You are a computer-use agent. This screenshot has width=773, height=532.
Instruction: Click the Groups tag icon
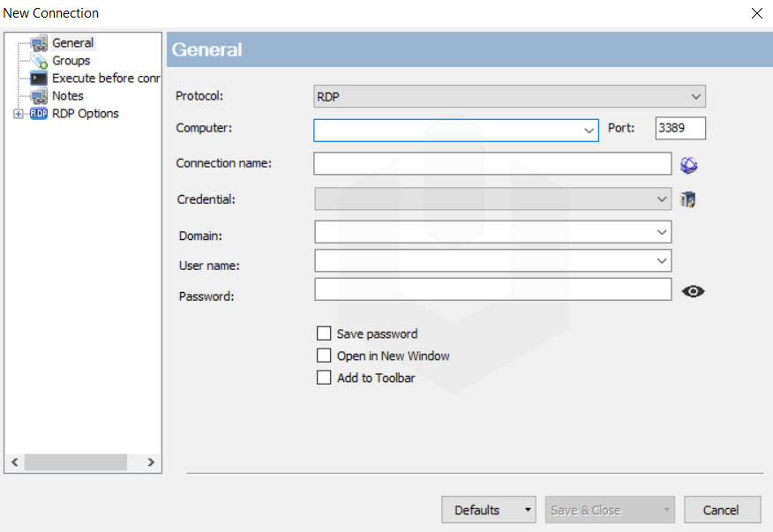click(x=39, y=61)
